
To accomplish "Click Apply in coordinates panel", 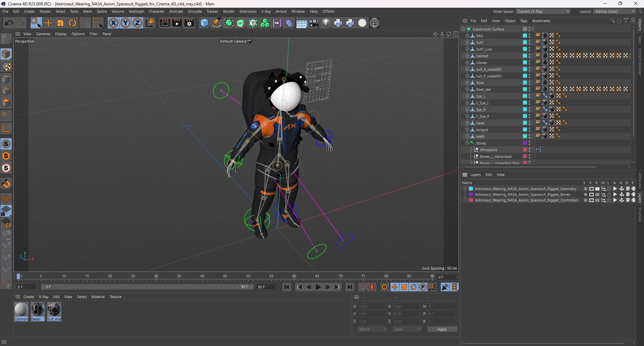I will (x=442, y=329).
